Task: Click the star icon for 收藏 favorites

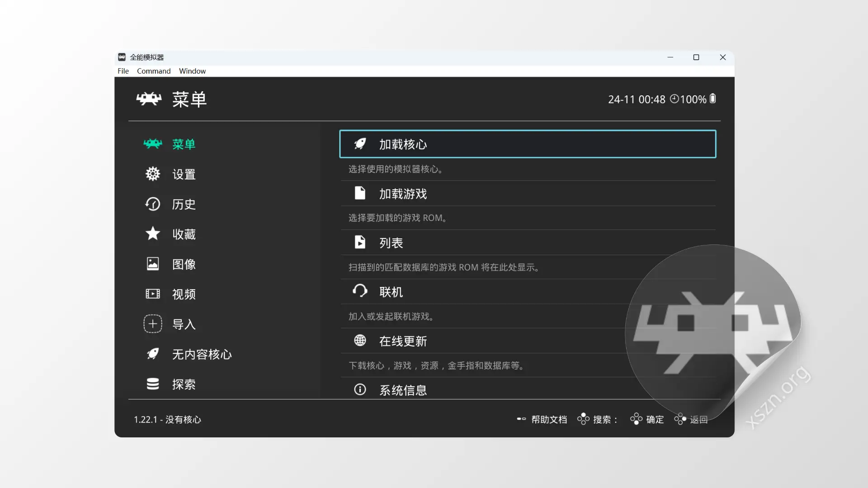Action: point(153,234)
